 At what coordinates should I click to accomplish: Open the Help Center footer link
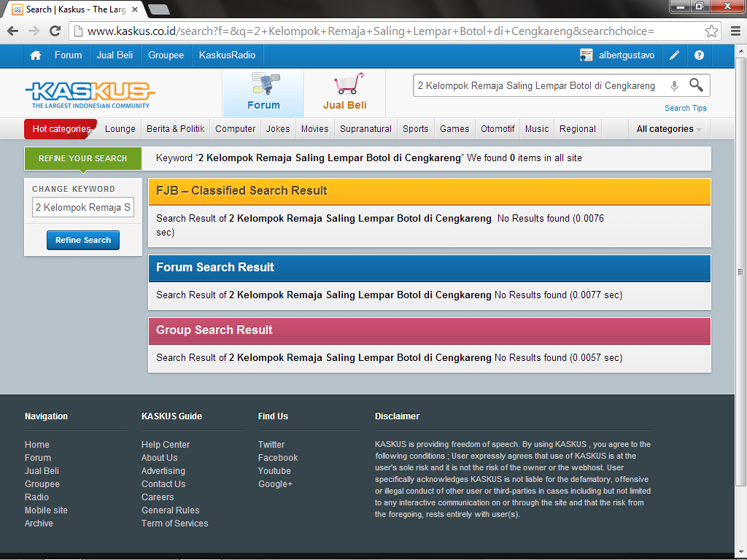pos(166,444)
